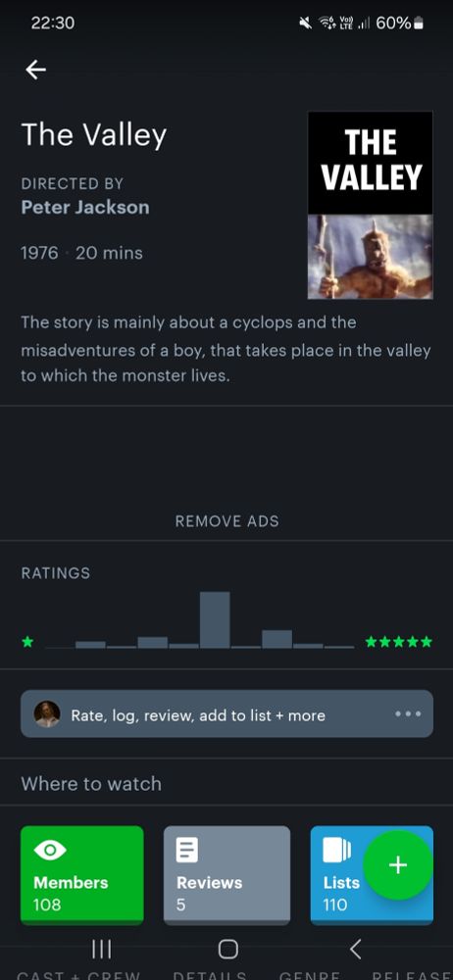Tap the document icon on the Reviews card

(x=187, y=850)
